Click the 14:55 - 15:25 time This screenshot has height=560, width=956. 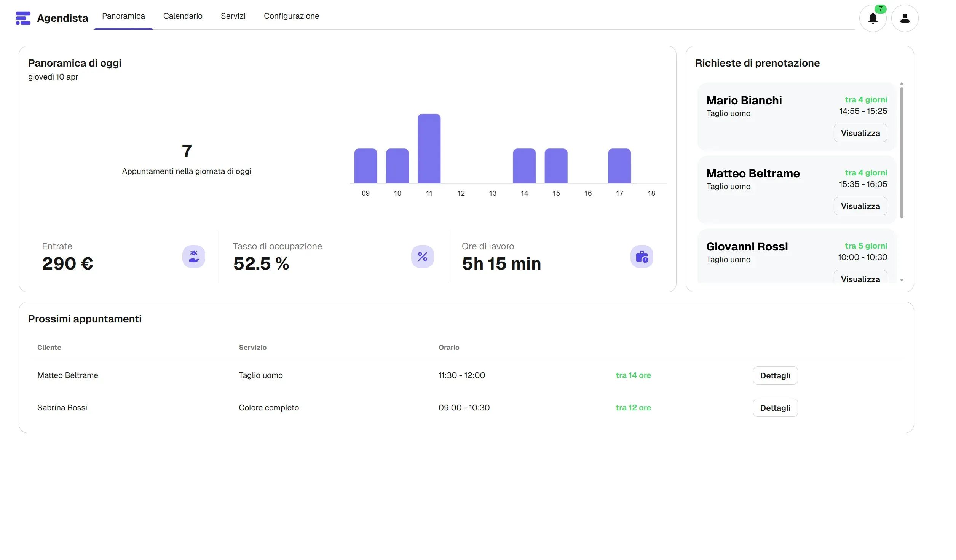click(x=863, y=111)
